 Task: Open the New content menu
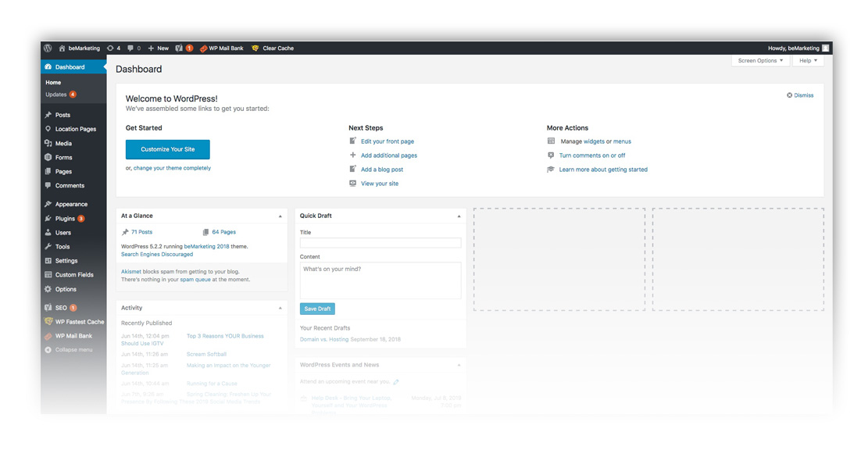point(159,48)
